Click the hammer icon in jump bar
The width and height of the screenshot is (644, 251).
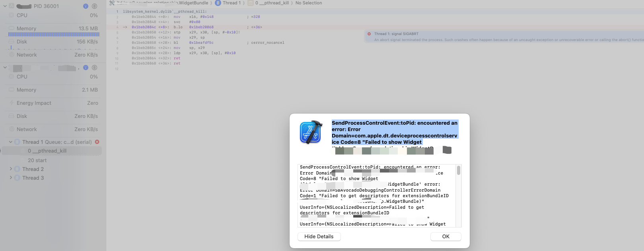pyautogui.click(x=112, y=3)
